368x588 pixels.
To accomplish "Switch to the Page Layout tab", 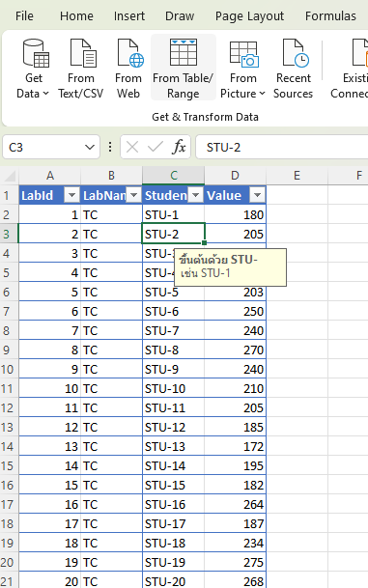I will (249, 16).
